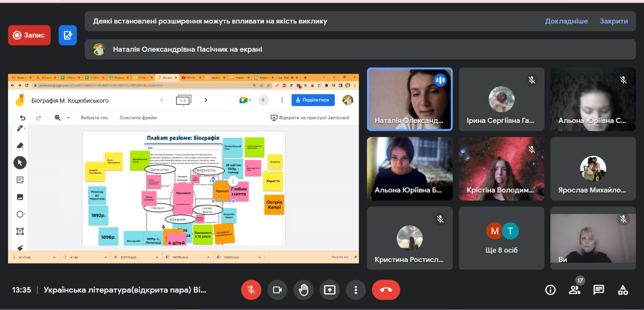The height and width of the screenshot is (310, 644).
Task: Click Вибрати тло in the Jamboard toolbar
Action: click(x=95, y=118)
